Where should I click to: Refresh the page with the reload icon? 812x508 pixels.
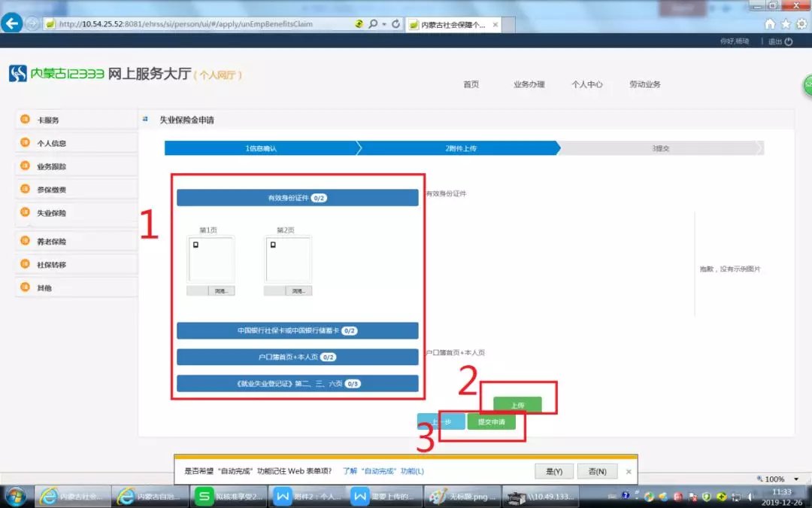pyautogui.click(x=395, y=24)
